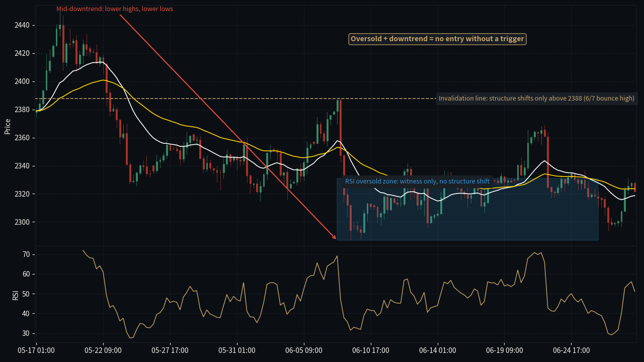Click the 2340 price tick label
This screenshot has width=644, height=362.
click(23, 166)
